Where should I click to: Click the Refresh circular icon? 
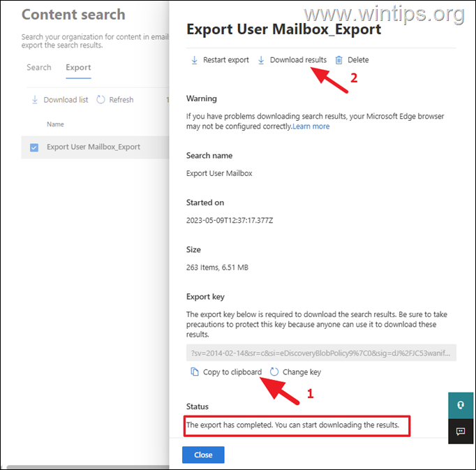tap(101, 100)
